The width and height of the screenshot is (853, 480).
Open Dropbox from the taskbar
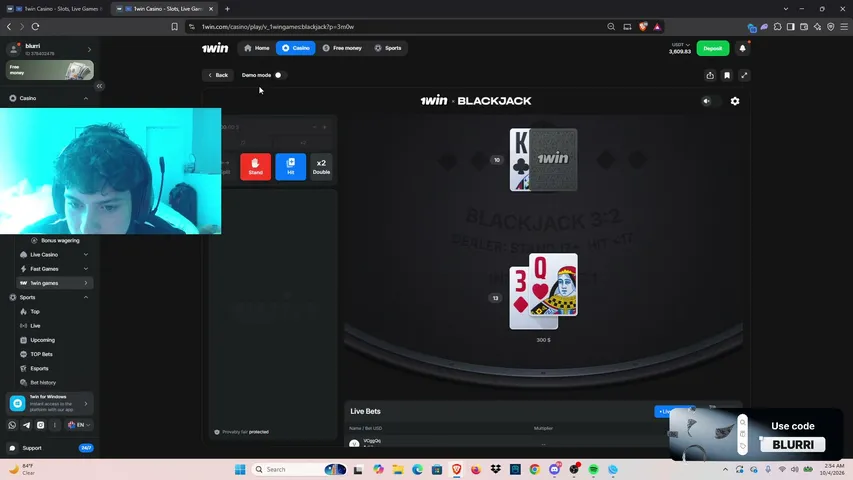click(x=496, y=470)
